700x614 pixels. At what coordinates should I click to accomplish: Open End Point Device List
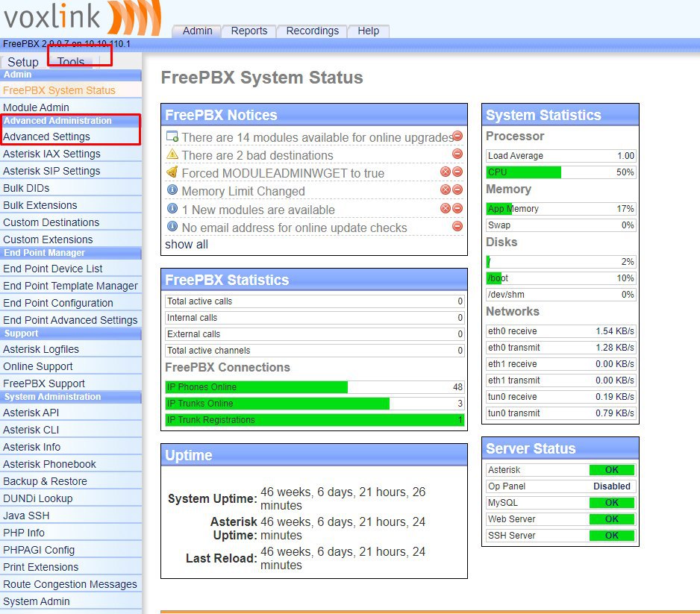pos(71,269)
